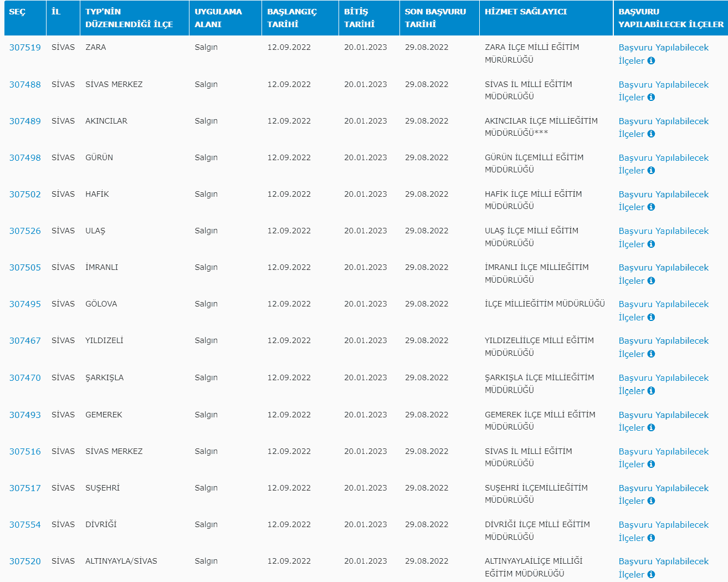
Task: Click Başvuru Yapılabilecek İlçeler link in HAFİK row
Action: [x=663, y=195]
